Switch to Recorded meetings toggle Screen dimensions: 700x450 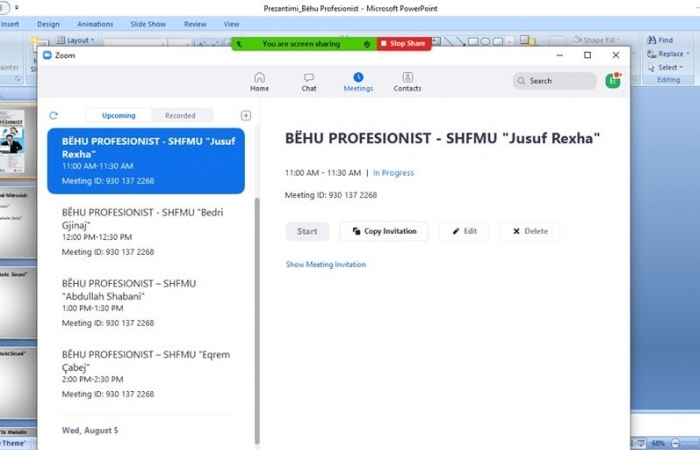pyautogui.click(x=180, y=116)
